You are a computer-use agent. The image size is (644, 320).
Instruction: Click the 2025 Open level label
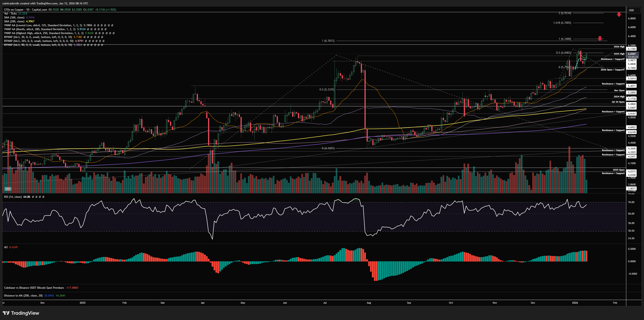click(x=618, y=170)
